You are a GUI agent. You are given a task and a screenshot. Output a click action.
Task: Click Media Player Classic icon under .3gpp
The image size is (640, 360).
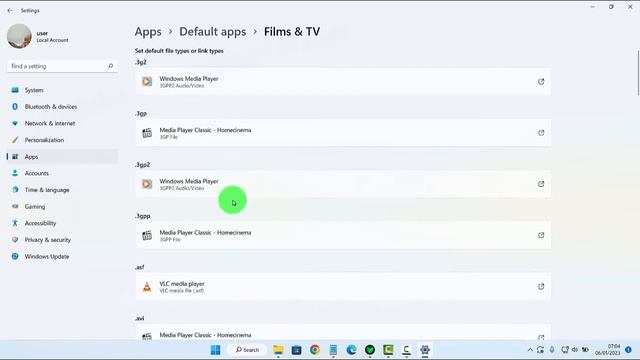coord(147,235)
